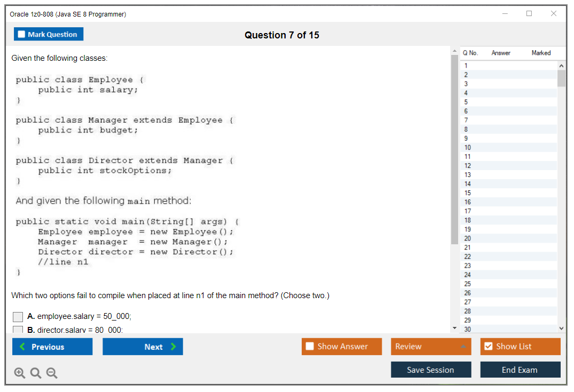Click the Previous button with left chevron
This screenshot has height=392, width=574.
point(52,347)
